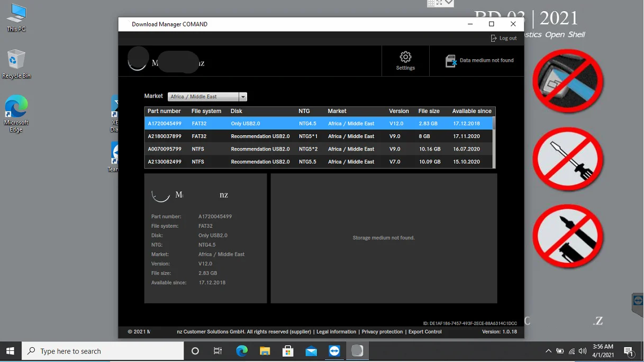Click the NTG column header

[304, 111]
